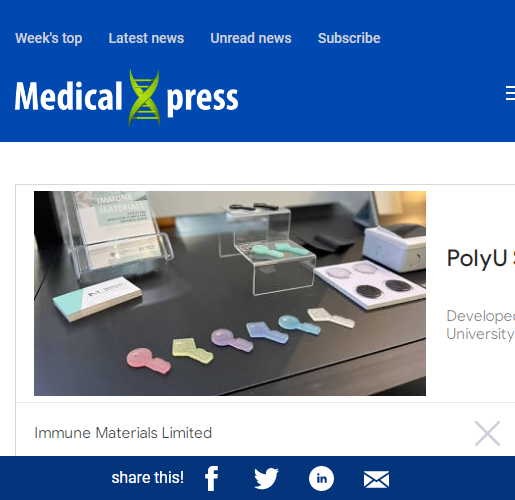The width and height of the screenshot is (515, 500).
Task: Open Immune Materials Limited advertiser link
Action: click(x=123, y=433)
